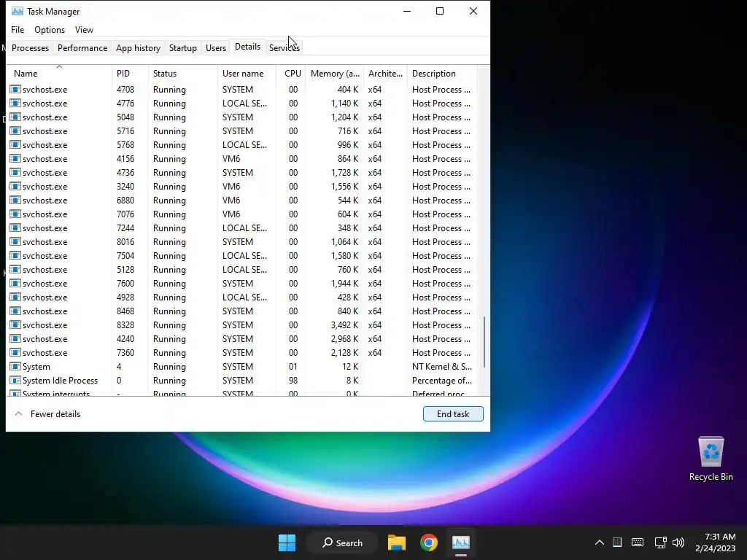
Task: Select the svchost.exe row with PID 4240
Action: tap(242, 338)
